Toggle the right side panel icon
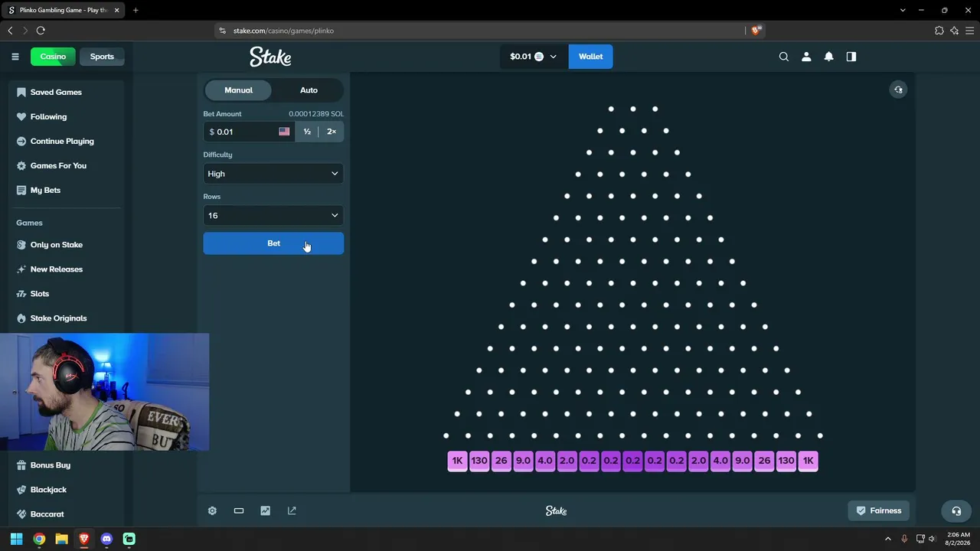The image size is (980, 551). 851,57
